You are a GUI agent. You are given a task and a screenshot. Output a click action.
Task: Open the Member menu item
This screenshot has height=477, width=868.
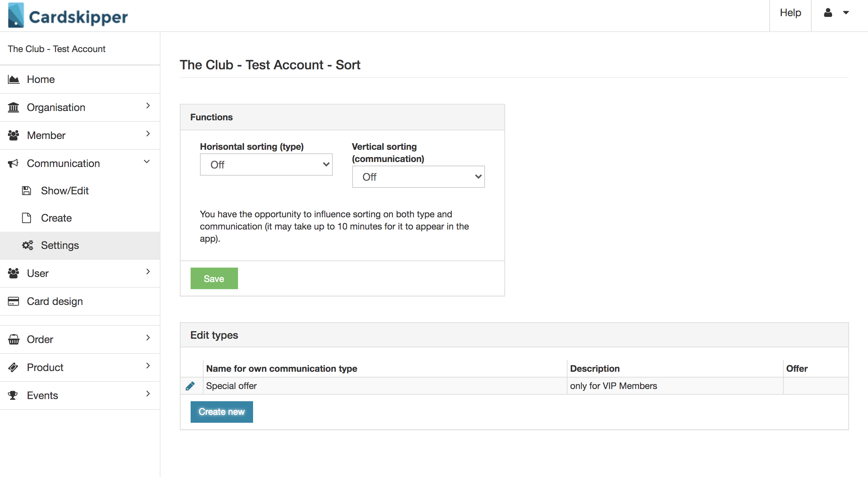coord(80,135)
